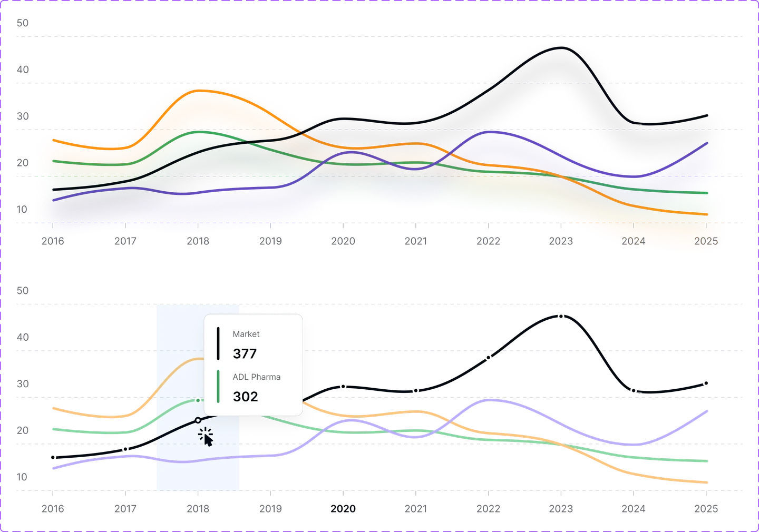Click the "2019" axis label in the lower chart
Image resolution: width=759 pixels, height=532 pixels.
click(270, 509)
